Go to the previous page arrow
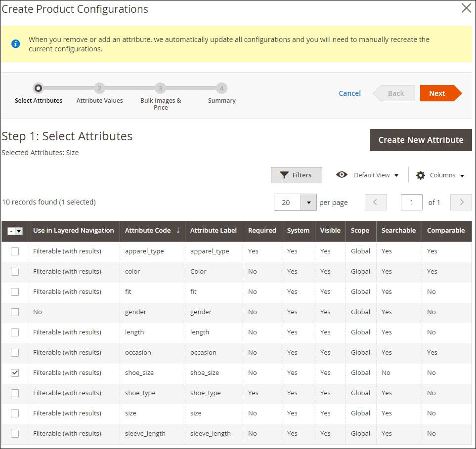This screenshot has width=476, height=449. point(376,203)
